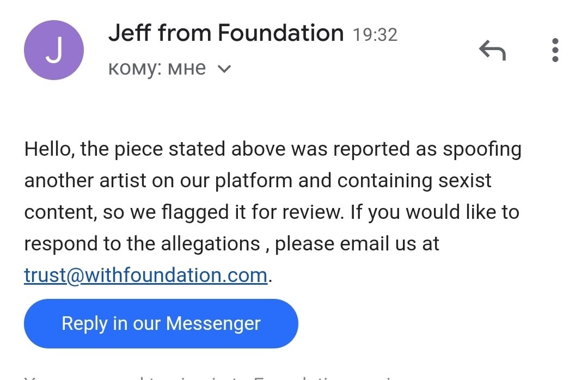The width and height of the screenshot is (588, 380).
Task: Tap the reply arrow icon
Action: [x=492, y=51]
